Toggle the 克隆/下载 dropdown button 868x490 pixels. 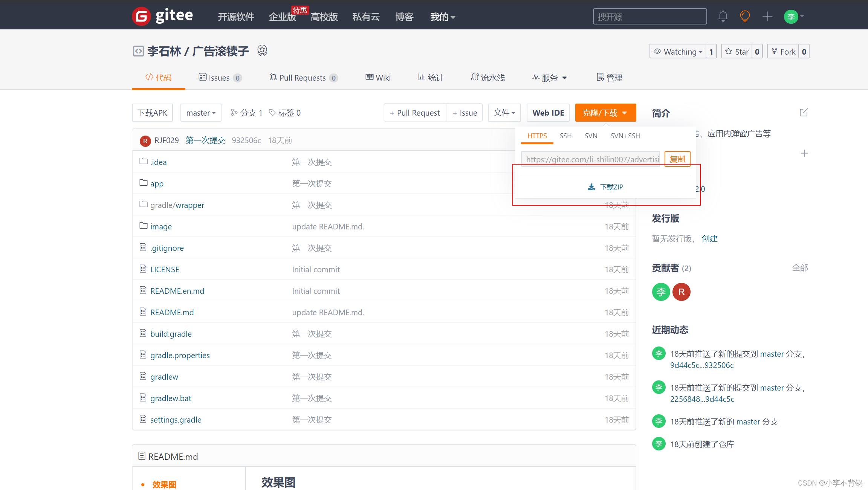click(605, 113)
